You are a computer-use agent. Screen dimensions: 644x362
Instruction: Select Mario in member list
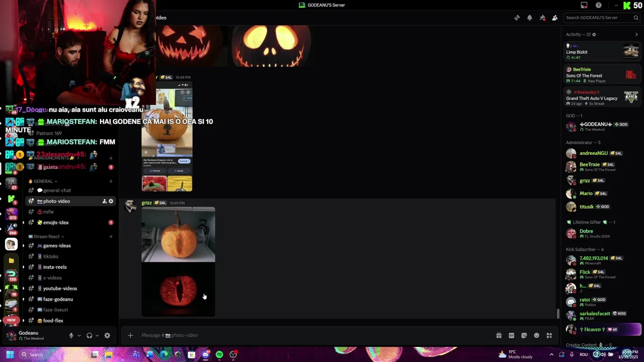[x=602, y=194]
